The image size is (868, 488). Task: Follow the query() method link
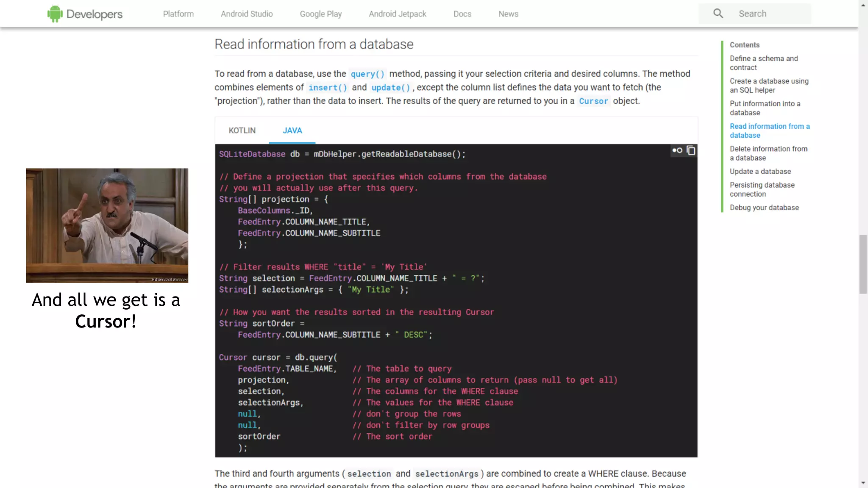coord(367,74)
